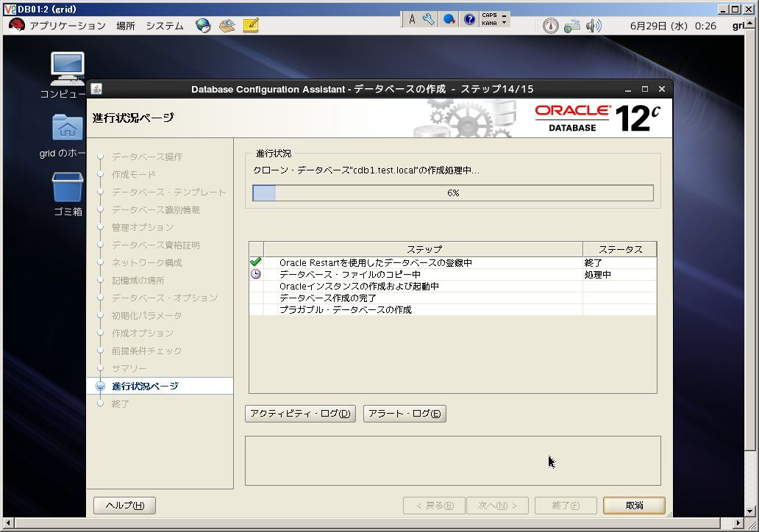
Task: Click the wrench tool icon in IME bar
Action: pos(429,19)
